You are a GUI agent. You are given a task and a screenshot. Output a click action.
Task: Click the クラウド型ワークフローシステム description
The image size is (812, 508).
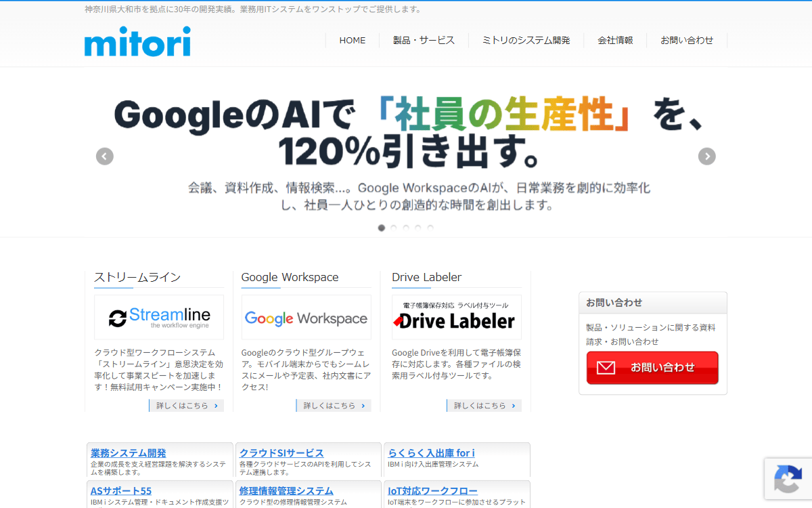pos(159,370)
